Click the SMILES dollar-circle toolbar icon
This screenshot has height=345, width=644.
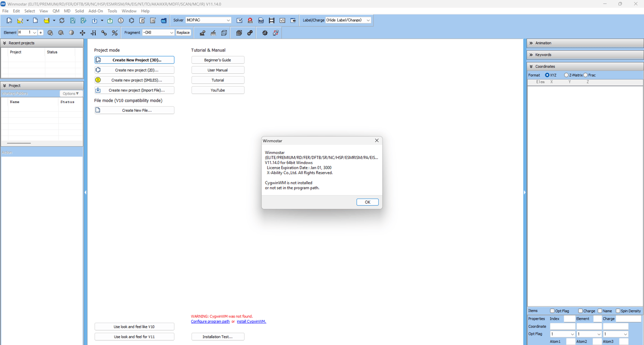[x=121, y=21]
